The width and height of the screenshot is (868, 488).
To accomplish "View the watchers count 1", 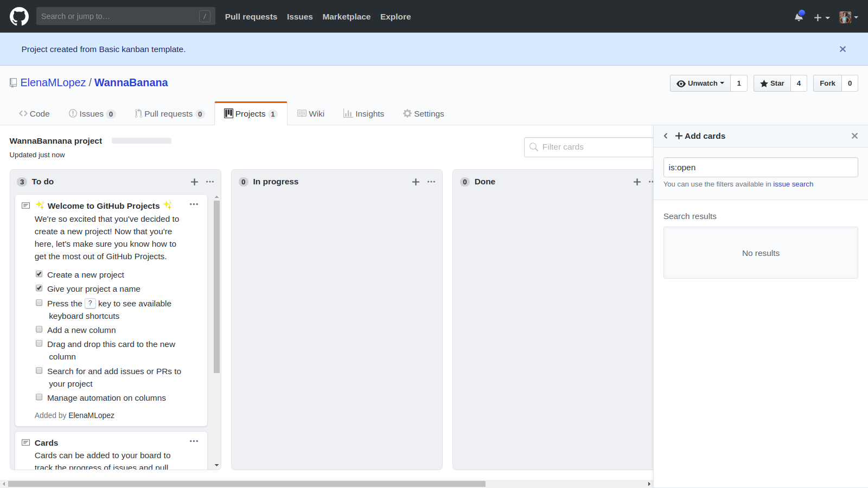I will (x=739, y=84).
